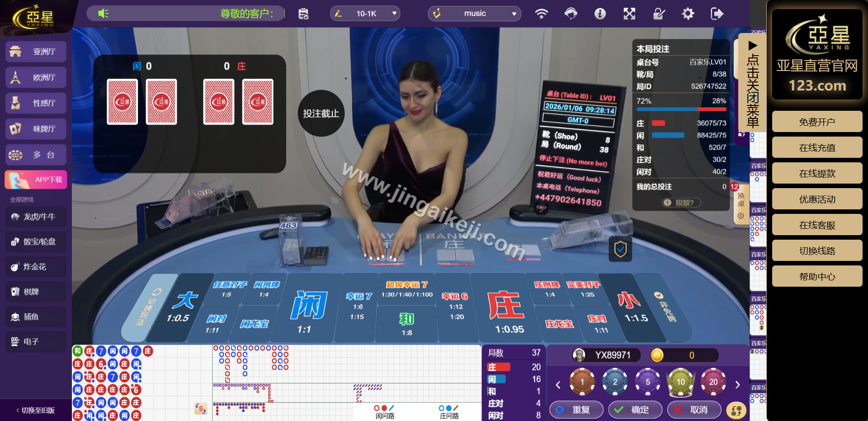Open the info icon in top toolbar

[600, 14]
